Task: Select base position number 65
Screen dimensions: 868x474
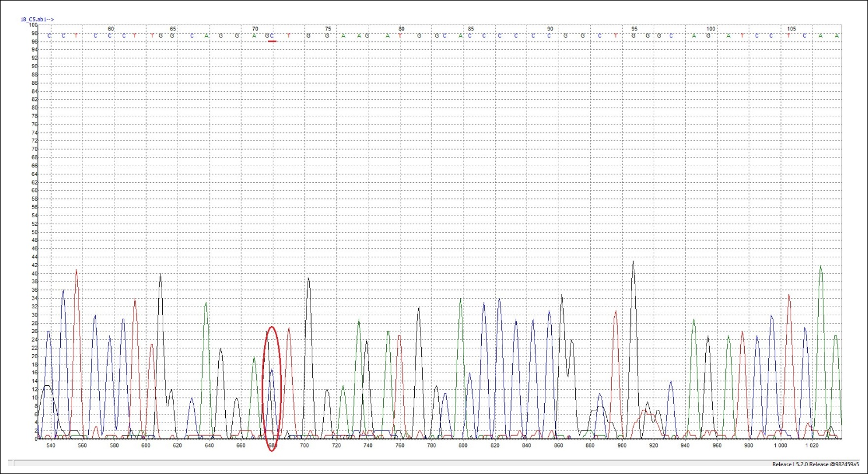Action: (173, 29)
